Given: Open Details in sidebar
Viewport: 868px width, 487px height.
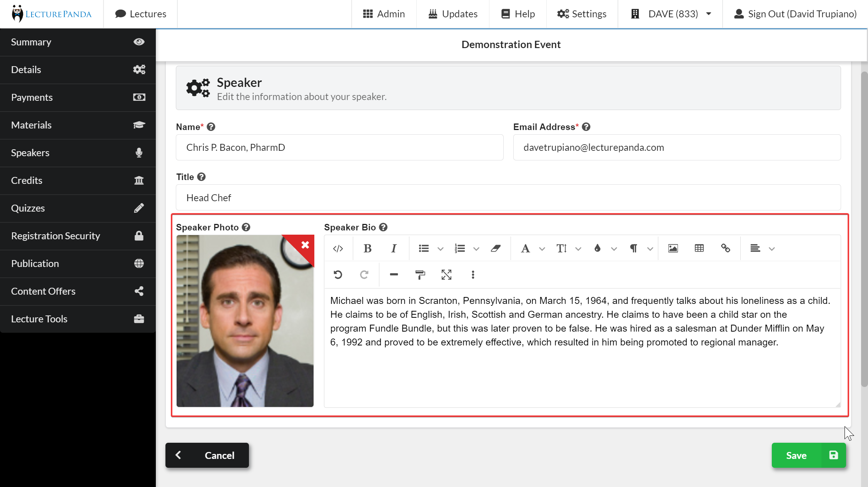Looking at the screenshot, I should click(78, 70).
